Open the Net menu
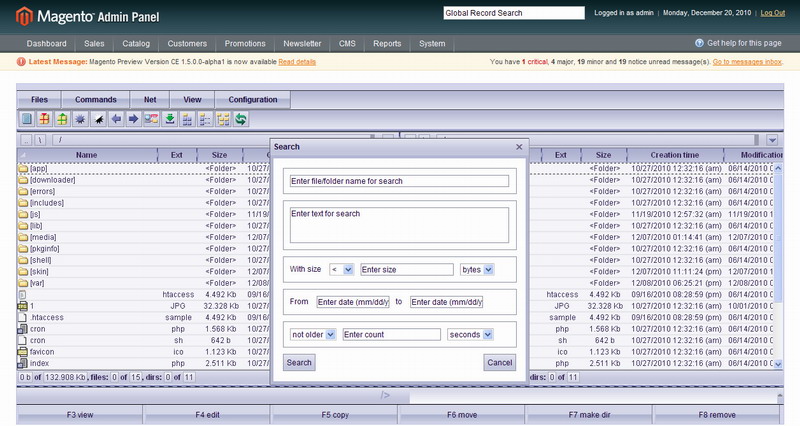Screen dimensions: 800x426 [150, 99]
